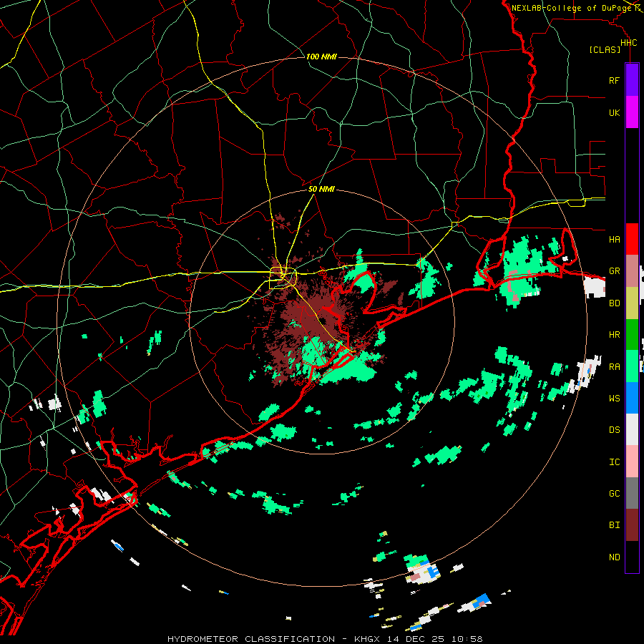The height and width of the screenshot is (644, 644).
Task: Click the BD legend label
Action: 614,303
